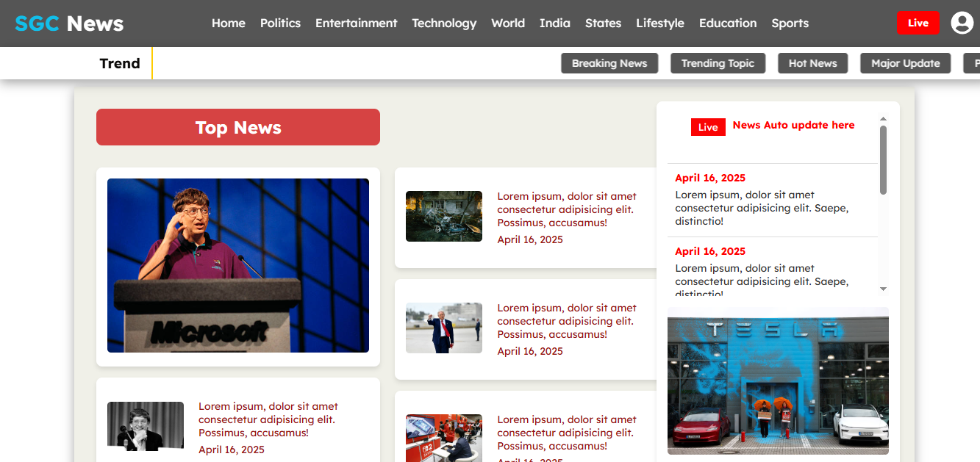Click the wrecked car article thumbnail
The image size is (980, 462).
444,216
